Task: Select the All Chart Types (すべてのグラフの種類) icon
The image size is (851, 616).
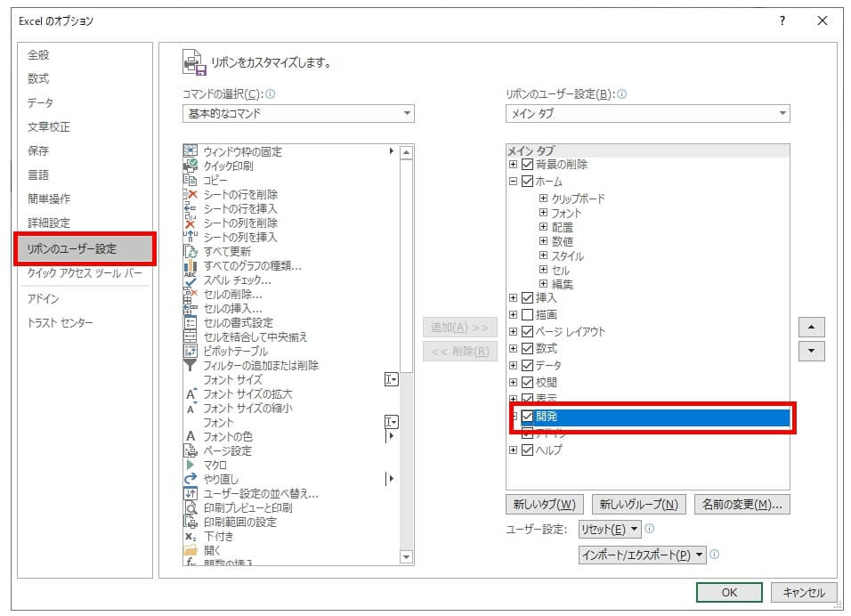Action: point(190,265)
